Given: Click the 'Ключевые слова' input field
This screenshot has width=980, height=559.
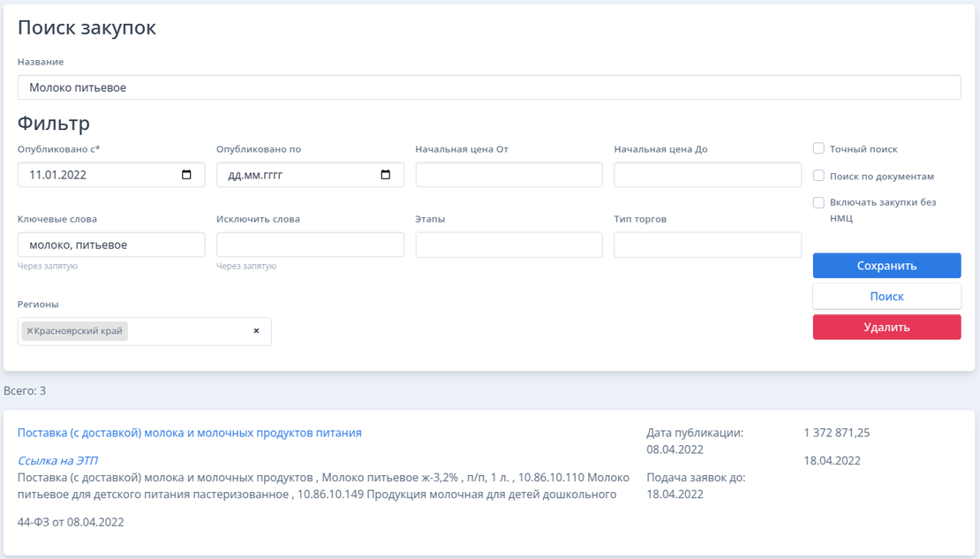Looking at the screenshot, I should point(111,245).
